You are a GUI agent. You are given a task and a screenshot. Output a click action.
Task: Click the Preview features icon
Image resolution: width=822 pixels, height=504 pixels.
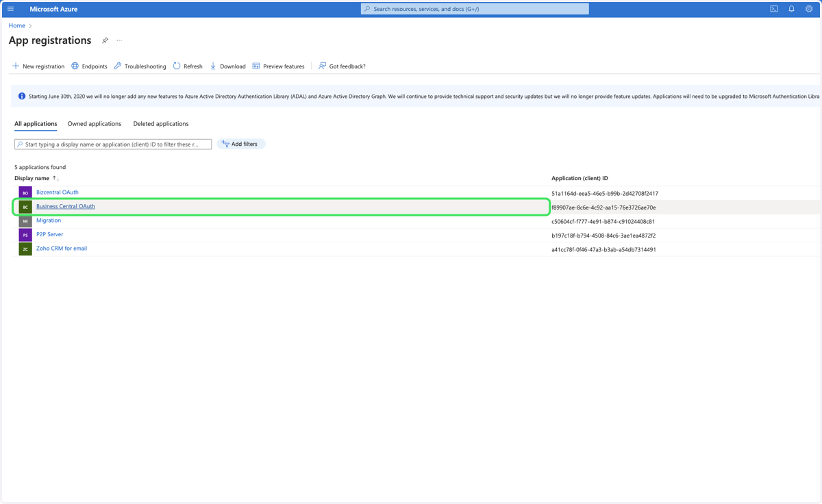click(x=256, y=66)
